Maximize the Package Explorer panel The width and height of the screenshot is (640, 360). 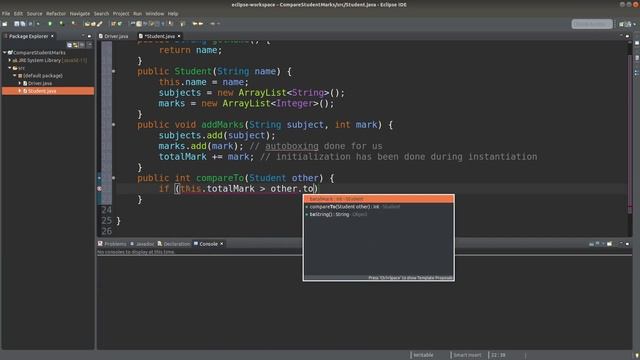pyautogui.click(x=89, y=36)
